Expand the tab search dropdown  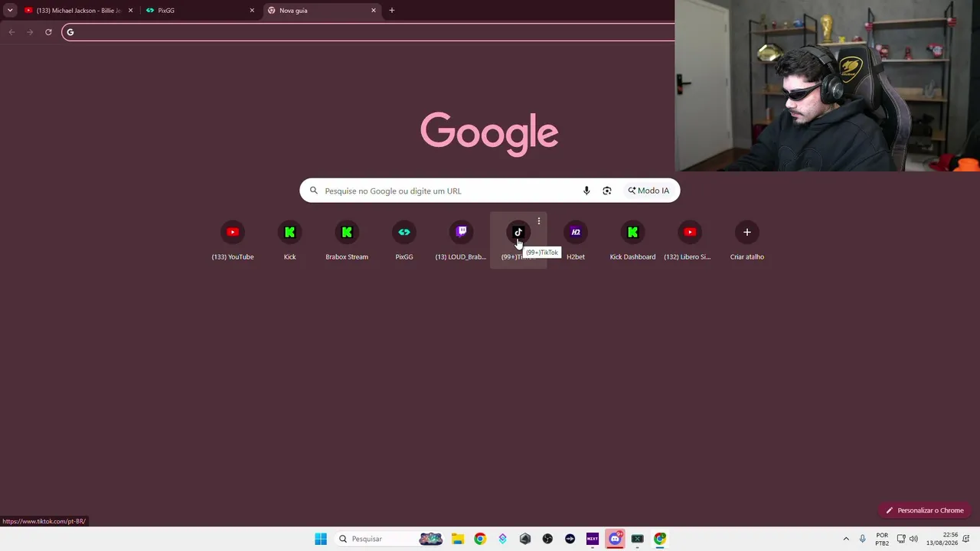coord(10,11)
